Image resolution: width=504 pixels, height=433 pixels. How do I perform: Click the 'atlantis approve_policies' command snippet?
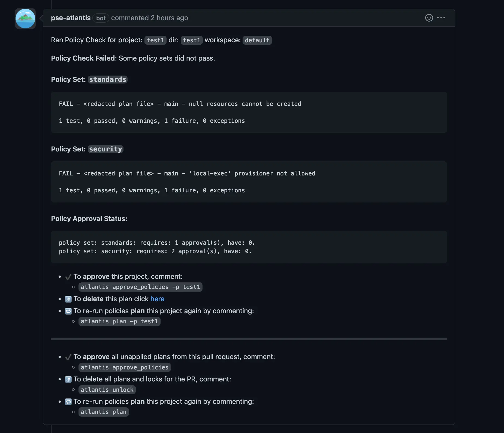pos(124,367)
